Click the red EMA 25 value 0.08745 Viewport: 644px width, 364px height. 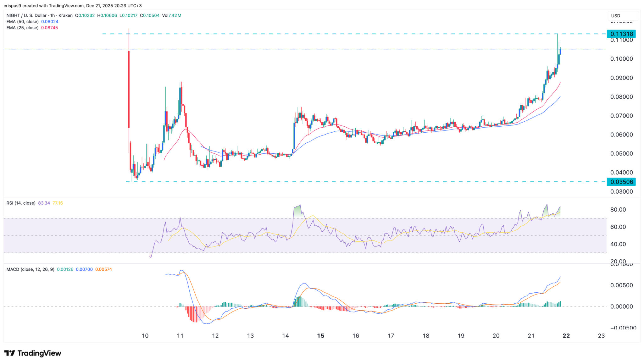pos(50,28)
